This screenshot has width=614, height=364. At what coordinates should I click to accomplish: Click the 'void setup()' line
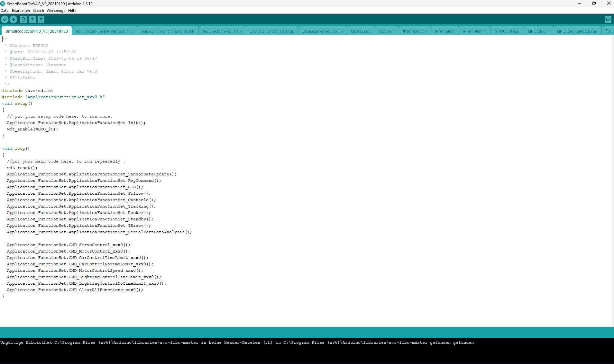(x=17, y=103)
